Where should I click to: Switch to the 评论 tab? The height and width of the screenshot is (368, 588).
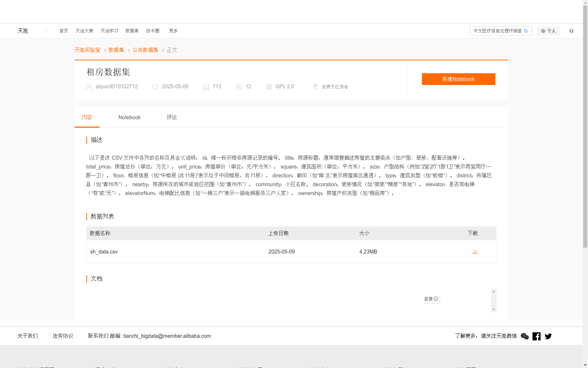(x=172, y=117)
